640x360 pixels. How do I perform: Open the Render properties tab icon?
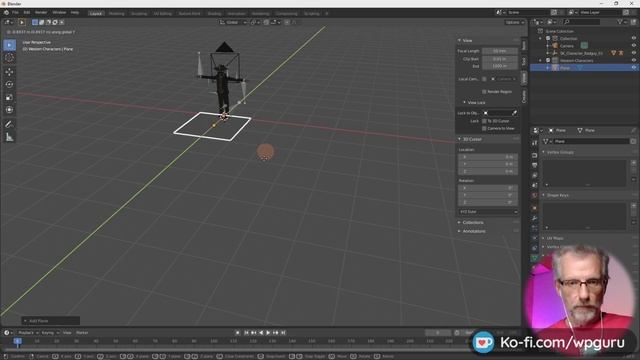[535, 156]
